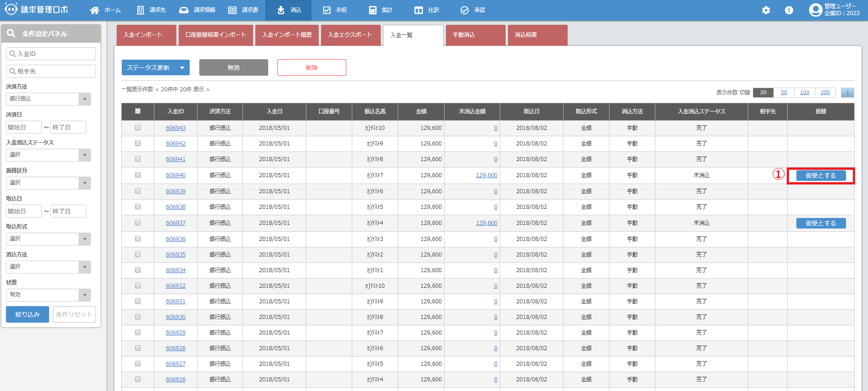Open notifications exclamation icon
The width and height of the screenshot is (868, 391).
point(789,10)
